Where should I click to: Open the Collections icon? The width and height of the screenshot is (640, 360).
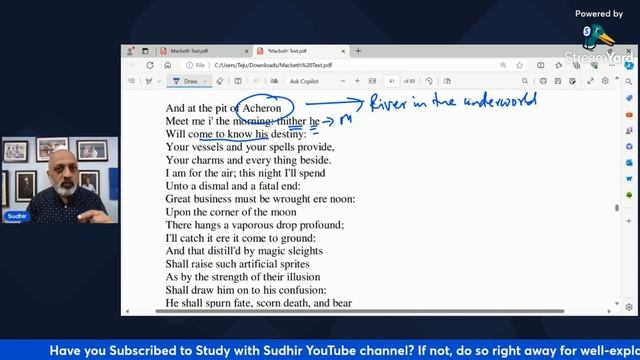(x=576, y=65)
